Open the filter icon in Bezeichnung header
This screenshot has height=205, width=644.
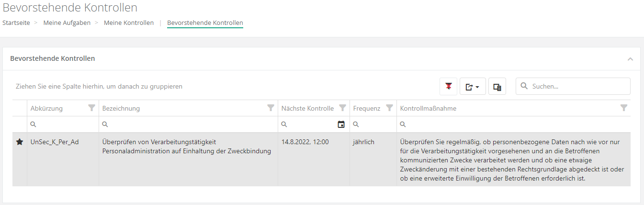click(x=271, y=108)
